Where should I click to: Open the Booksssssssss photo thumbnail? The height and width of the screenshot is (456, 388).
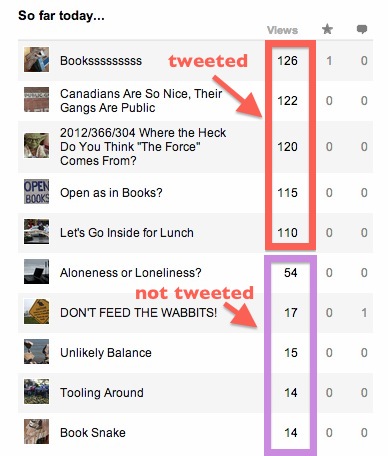(36, 60)
